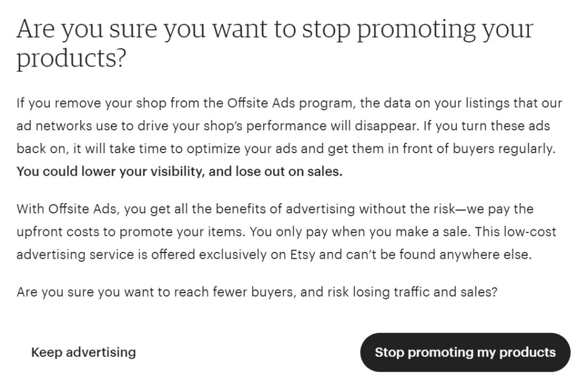
Task: Click the final question about reaching fewer buyers
Action: pos(256,292)
